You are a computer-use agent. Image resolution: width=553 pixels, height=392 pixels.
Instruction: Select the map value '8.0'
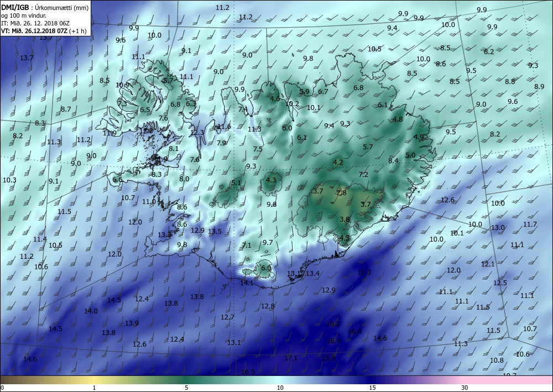click(184, 179)
